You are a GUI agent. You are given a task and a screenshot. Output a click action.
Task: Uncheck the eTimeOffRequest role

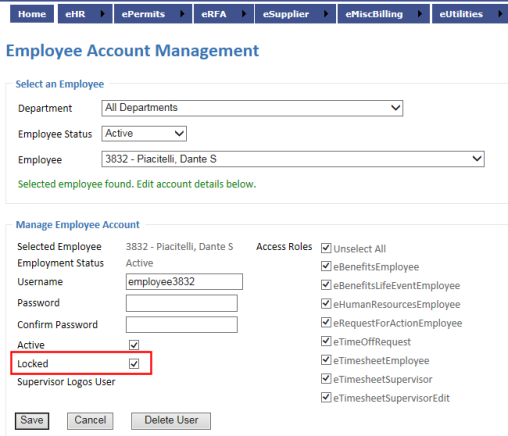(326, 341)
